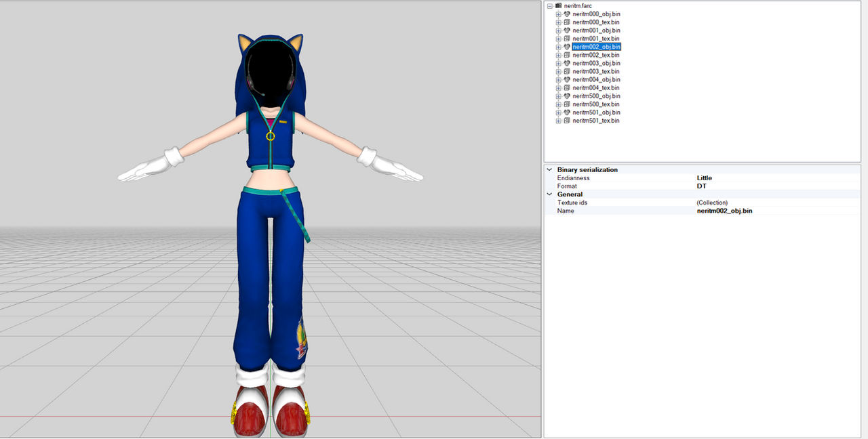Click the object icon of neritm501_obj.bin
868x439 pixels.
pos(567,112)
